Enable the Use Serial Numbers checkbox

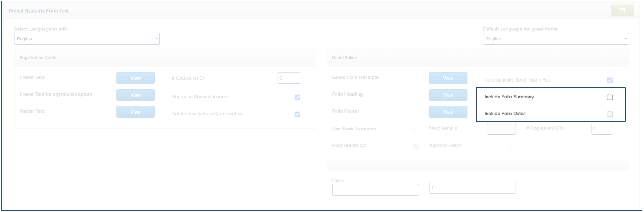pyautogui.click(x=416, y=129)
